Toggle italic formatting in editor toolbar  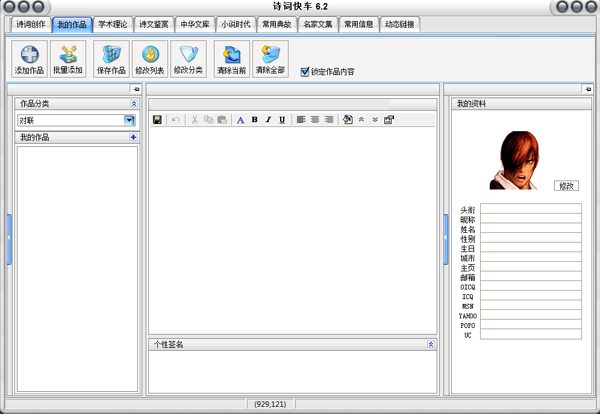(x=268, y=120)
